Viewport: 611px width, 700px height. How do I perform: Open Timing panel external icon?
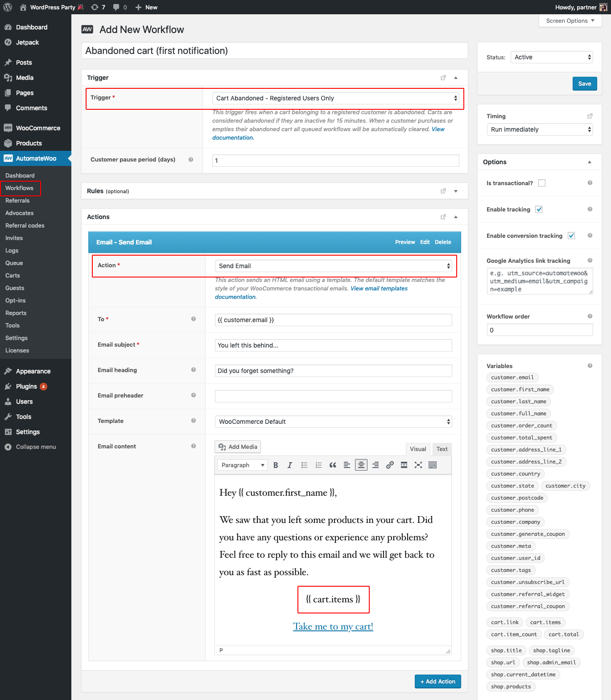(590, 116)
